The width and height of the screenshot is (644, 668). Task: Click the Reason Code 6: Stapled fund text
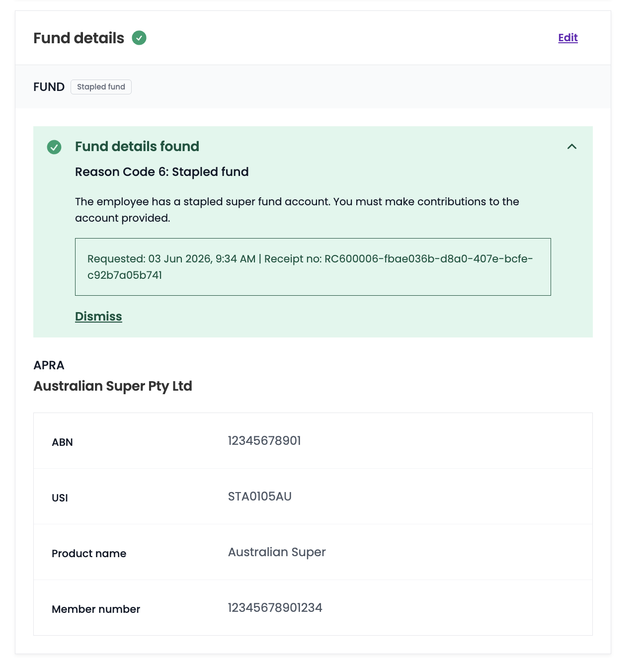coord(162,172)
